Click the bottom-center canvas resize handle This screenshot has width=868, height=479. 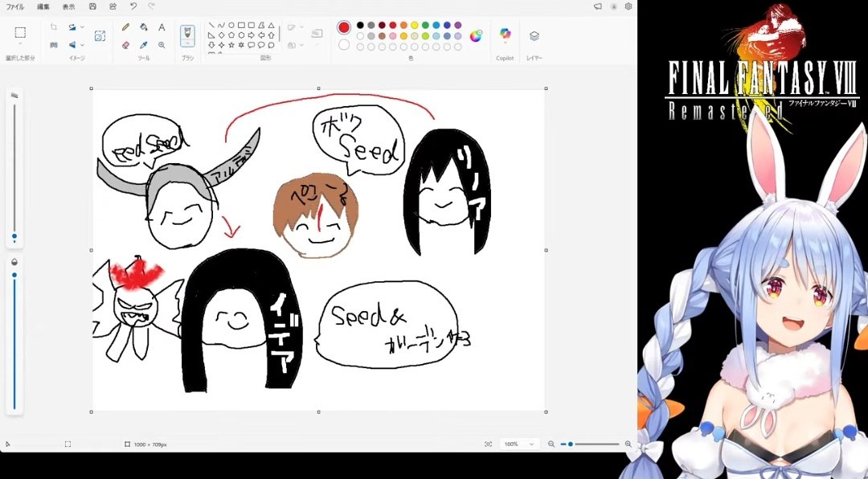(318, 412)
